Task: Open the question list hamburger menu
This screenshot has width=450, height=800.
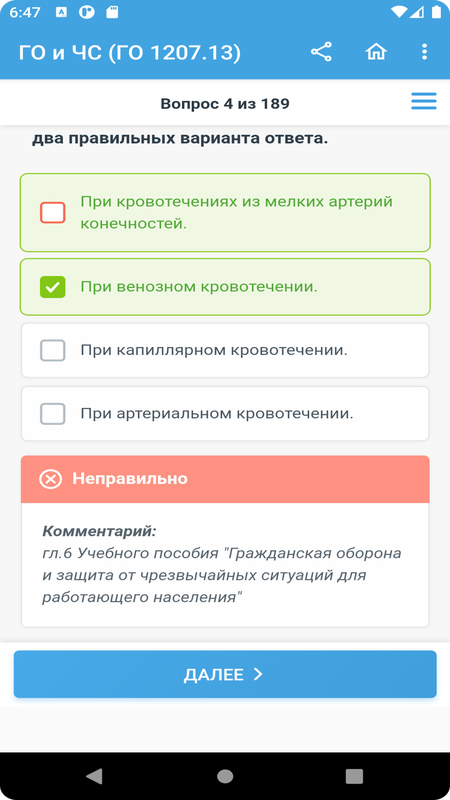Action: click(x=424, y=101)
